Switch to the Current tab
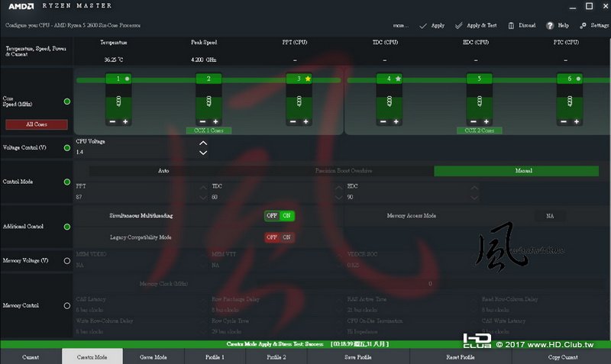The height and width of the screenshot is (364, 611). pyautogui.click(x=31, y=356)
